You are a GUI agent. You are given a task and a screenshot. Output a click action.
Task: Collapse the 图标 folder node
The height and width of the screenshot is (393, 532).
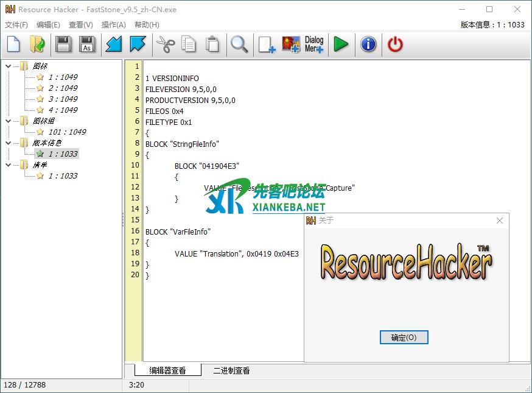coord(8,66)
